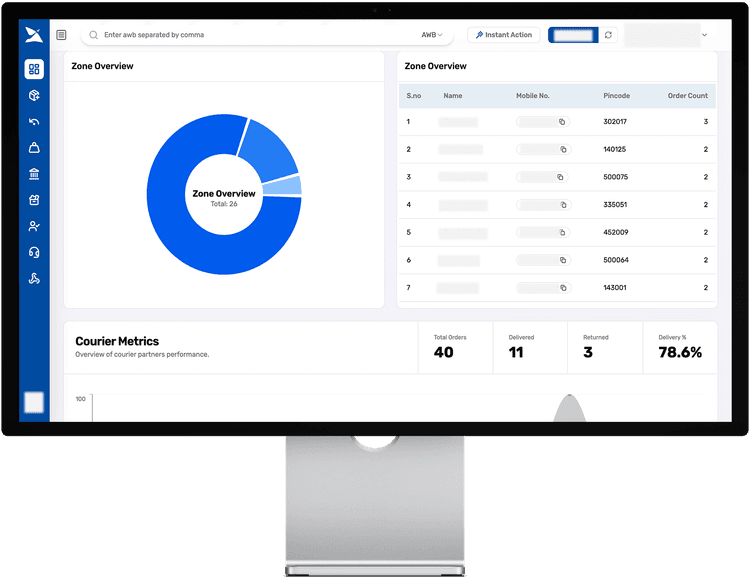Image resolution: width=750 pixels, height=578 pixels.
Task: Select pincode 335051 cell
Action: pos(615,205)
